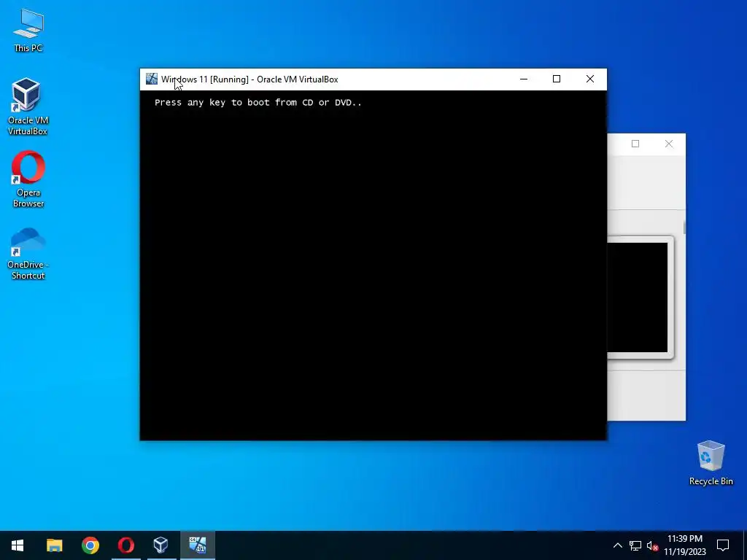Click the VM preview thumbnail in background window
This screenshot has height=560, width=747.
pos(638,297)
